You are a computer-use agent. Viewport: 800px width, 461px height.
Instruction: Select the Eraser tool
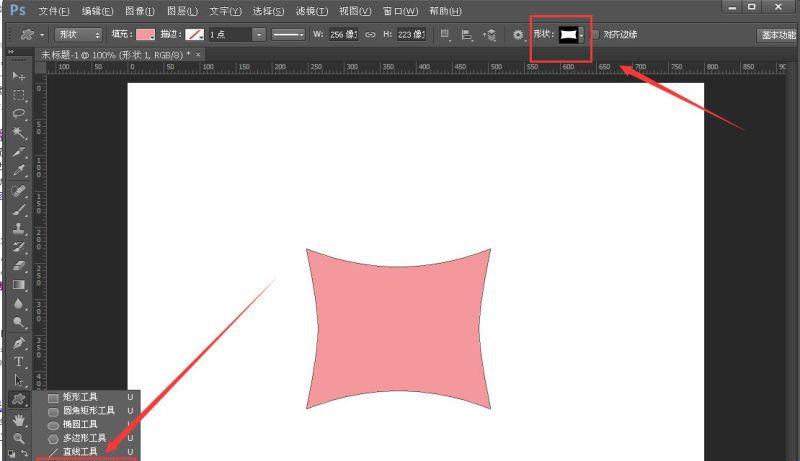[x=18, y=265]
